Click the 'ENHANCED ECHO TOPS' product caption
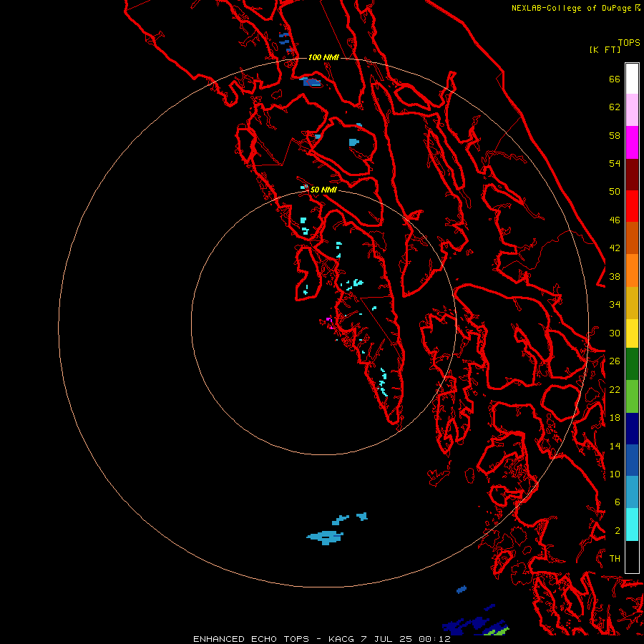 tap(251, 639)
